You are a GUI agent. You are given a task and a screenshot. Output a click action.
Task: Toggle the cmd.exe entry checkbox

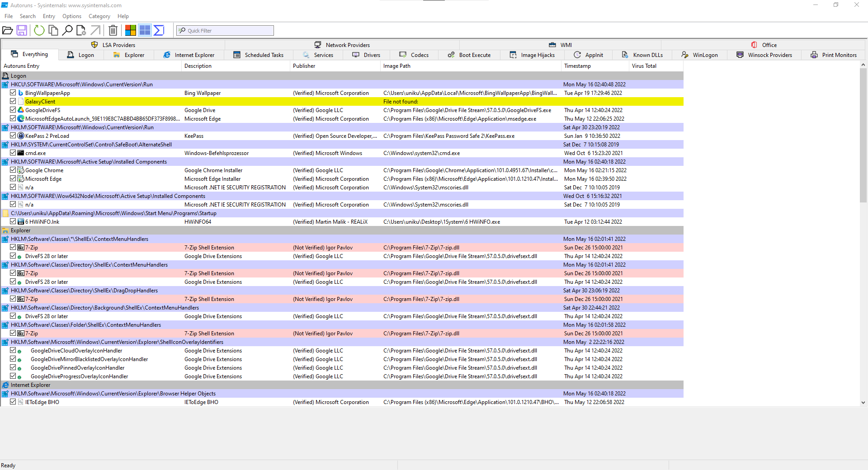pyautogui.click(x=13, y=153)
